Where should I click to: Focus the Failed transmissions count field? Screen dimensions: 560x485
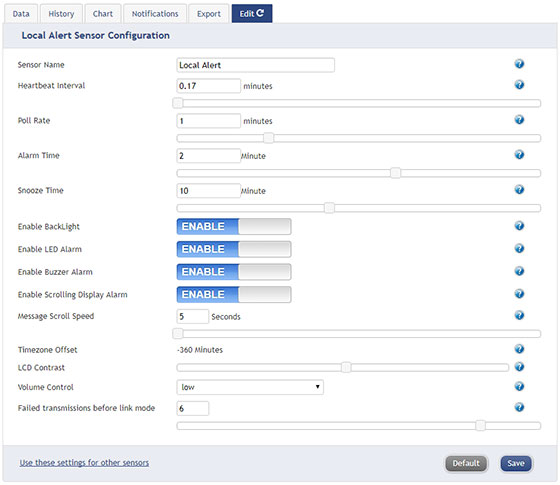click(192, 408)
